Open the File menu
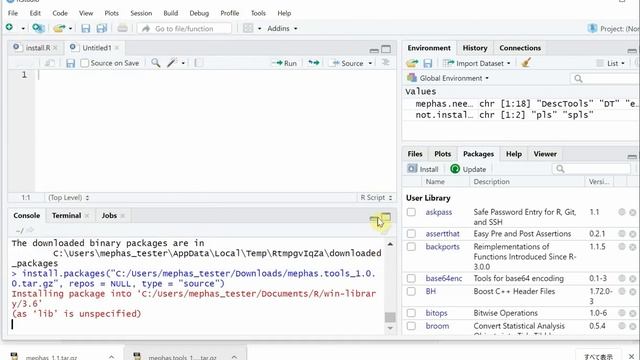The height and width of the screenshot is (360, 640). point(13,13)
